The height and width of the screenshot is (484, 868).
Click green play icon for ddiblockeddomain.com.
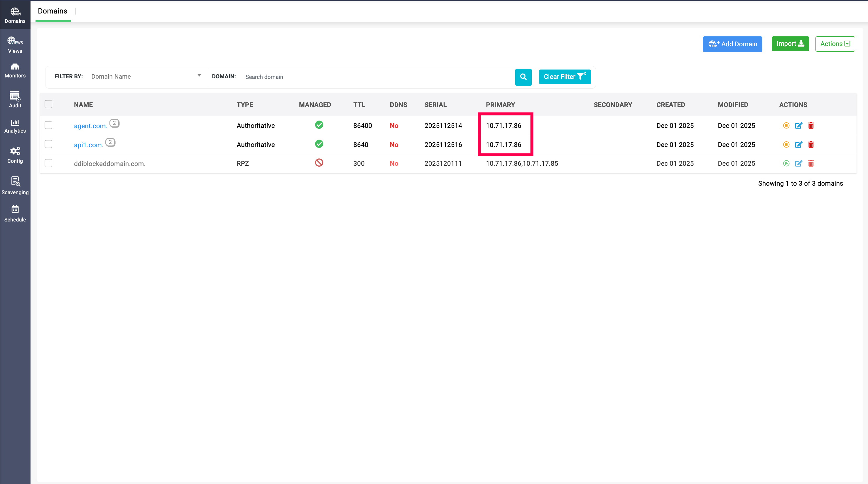(x=786, y=163)
